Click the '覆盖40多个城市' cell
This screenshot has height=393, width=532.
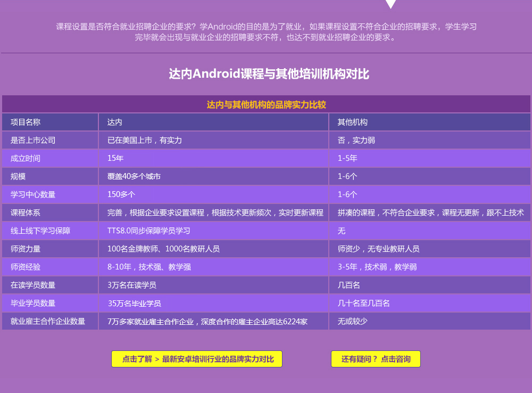pyautogui.click(x=134, y=176)
